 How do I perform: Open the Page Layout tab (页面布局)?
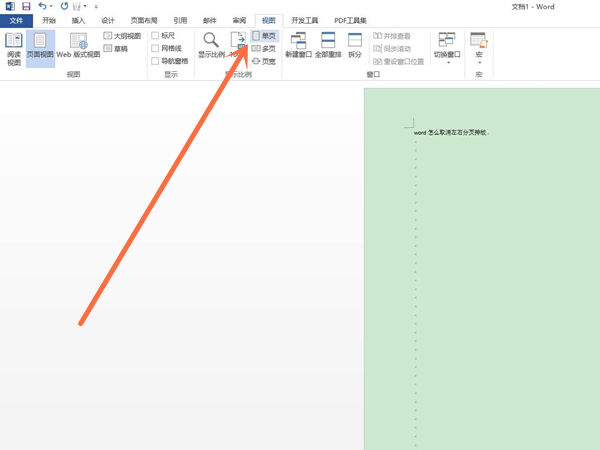tap(144, 20)
